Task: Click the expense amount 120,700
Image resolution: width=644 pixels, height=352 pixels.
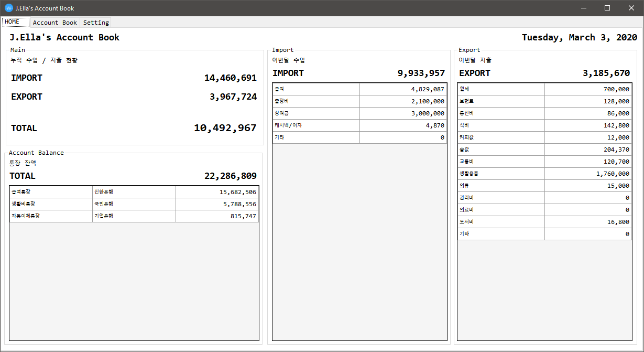Action: pos(588,162)
